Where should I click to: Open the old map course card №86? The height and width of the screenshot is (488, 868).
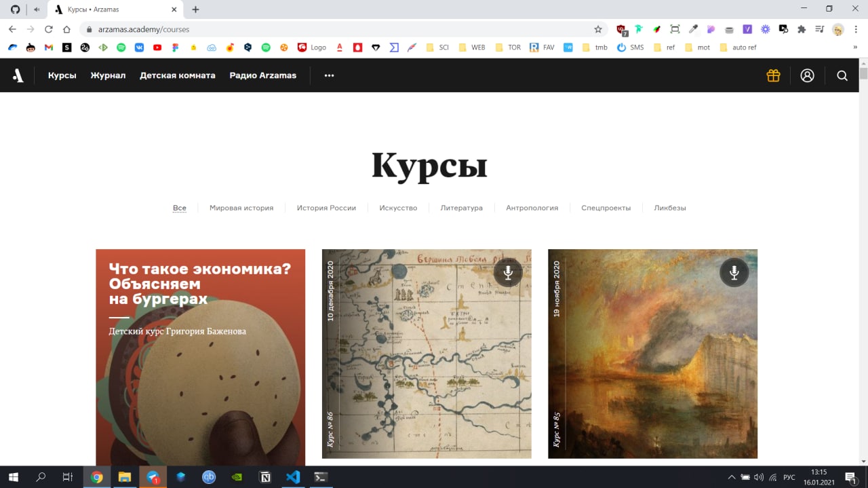coord(427,354)
